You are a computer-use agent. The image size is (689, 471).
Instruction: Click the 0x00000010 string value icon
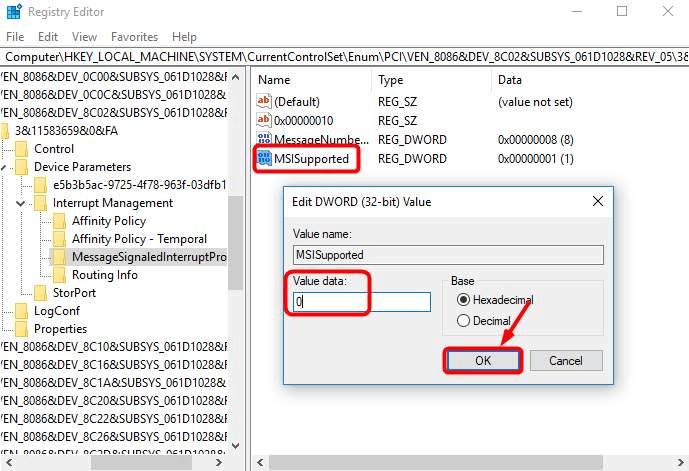(264, 120)
